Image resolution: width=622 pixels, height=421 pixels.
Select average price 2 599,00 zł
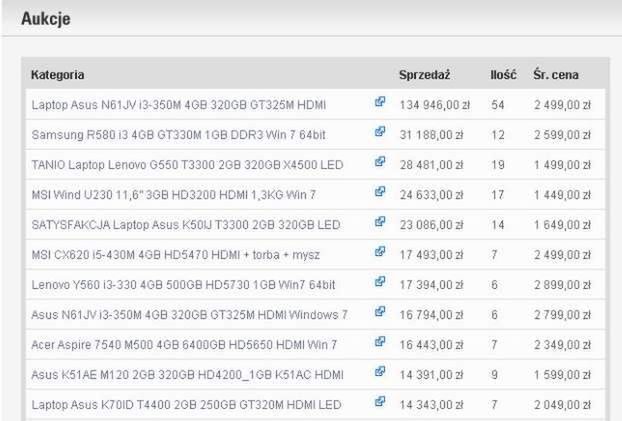(x=562, y=135)
